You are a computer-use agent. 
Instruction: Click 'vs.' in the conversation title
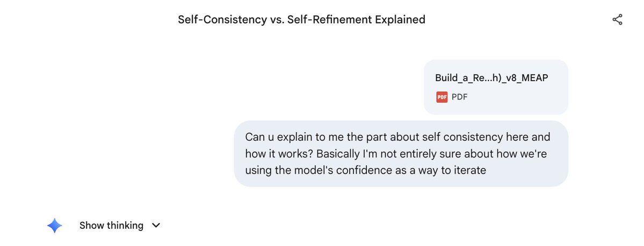click(x=280, y=20)
